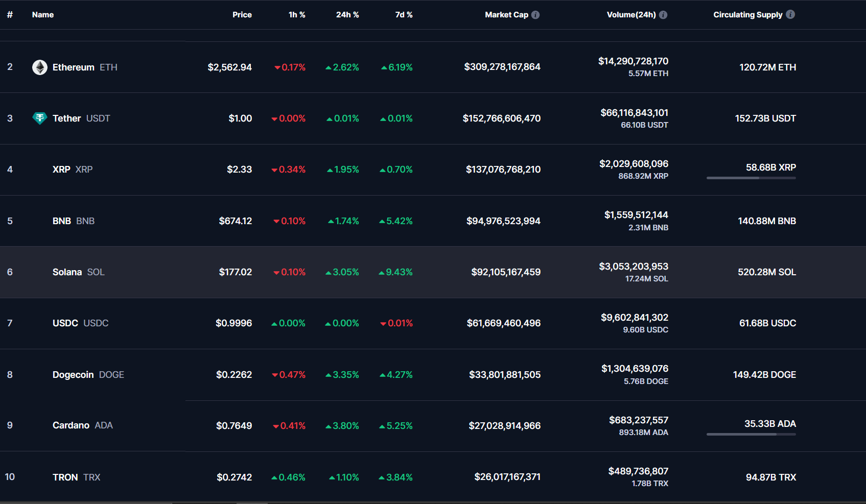This screenshot has width=866, height=504.
Task: Click Solana price $177.02
Action: pyautogui.click(x=236, y=272)
